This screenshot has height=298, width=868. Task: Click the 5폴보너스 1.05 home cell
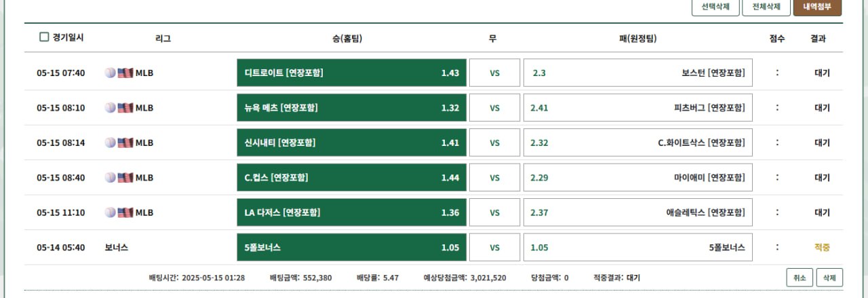tap(352, 247)
